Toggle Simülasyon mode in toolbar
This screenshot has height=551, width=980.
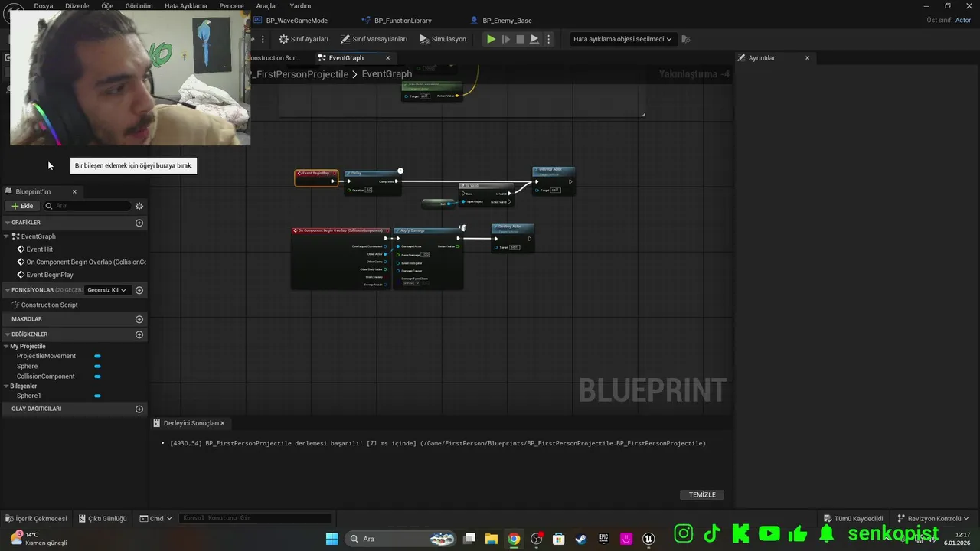443,39
